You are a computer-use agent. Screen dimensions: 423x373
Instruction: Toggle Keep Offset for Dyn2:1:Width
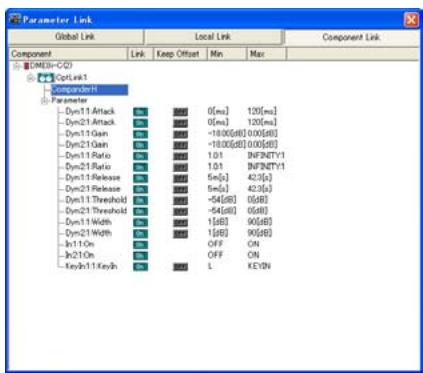pos(180,233)
